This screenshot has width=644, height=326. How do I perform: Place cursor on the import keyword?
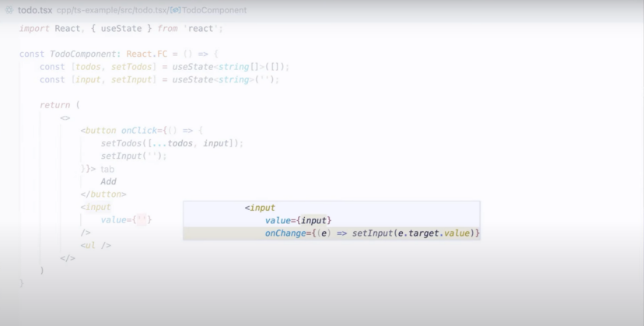click(34, 28)
